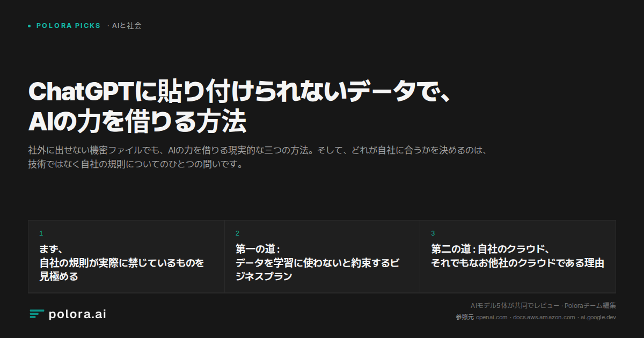The image size is (644, 338).
Task: Click the green dot before POLORA PICKS
Action: click(x=30, y=26)
